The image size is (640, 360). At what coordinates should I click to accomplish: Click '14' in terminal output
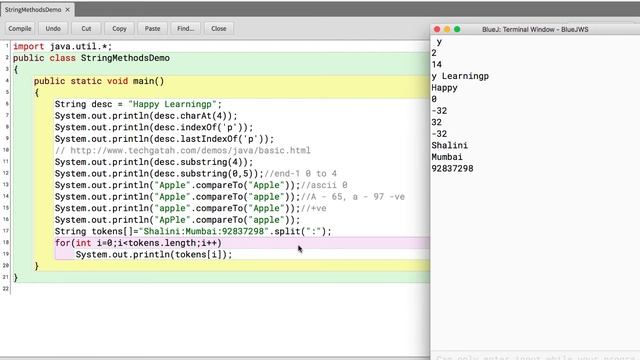click(x=437, y=64)
